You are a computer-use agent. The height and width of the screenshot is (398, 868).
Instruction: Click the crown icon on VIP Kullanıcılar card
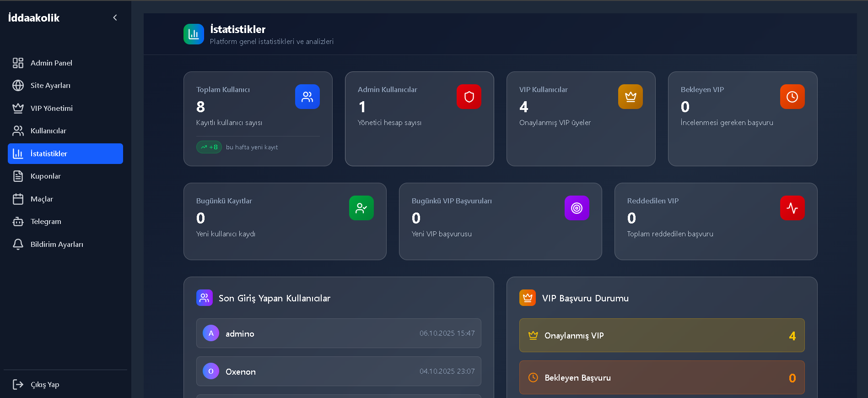click(631, 97)
